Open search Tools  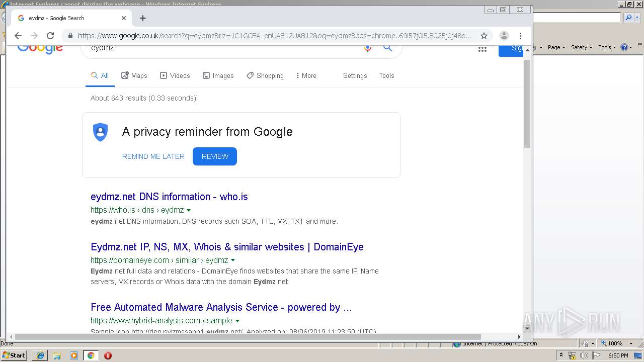pyautogui.click(x=386, y=75)
